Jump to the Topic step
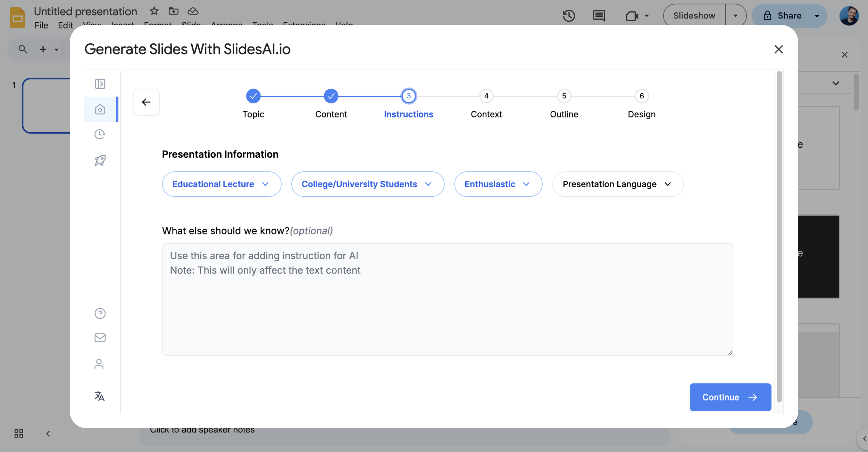Screen dimensions: 868x452 tap(253, 96)
